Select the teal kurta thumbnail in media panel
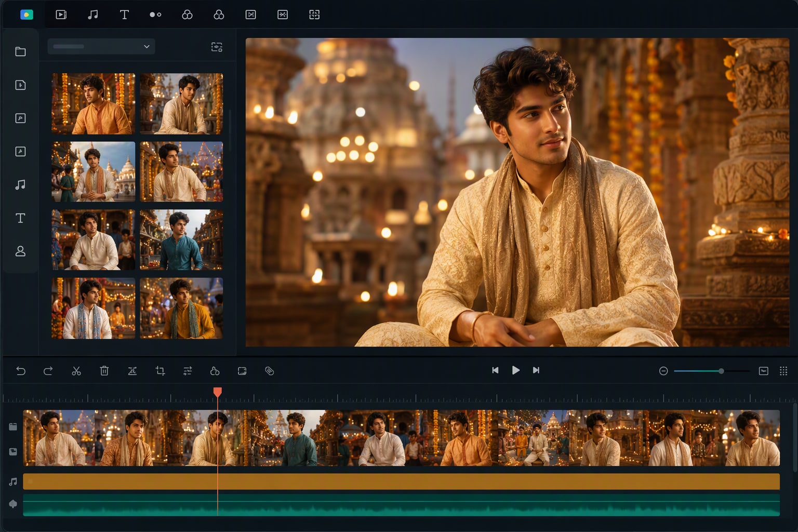 (181, 240)
